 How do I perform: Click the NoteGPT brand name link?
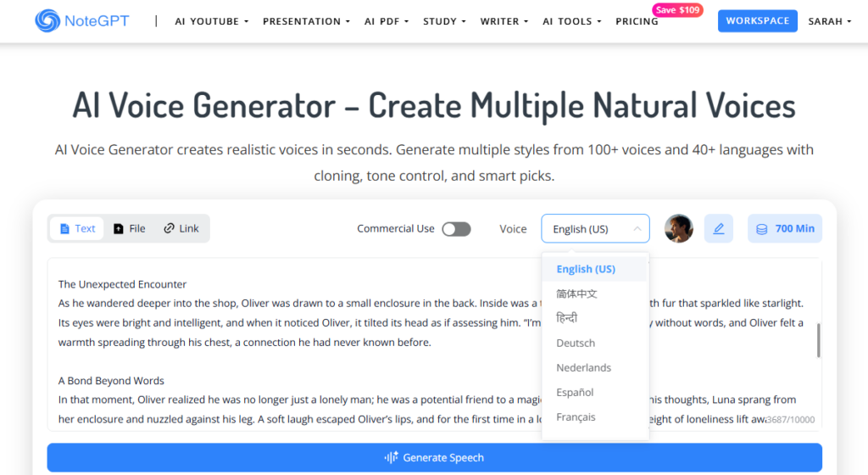point(97,21)
